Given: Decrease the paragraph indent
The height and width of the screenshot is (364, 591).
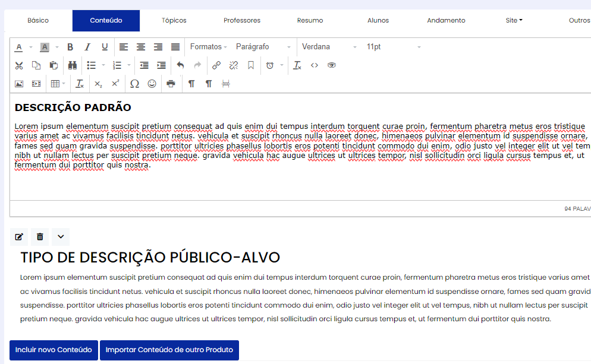Looking at the screenshot, I should 144,65.
